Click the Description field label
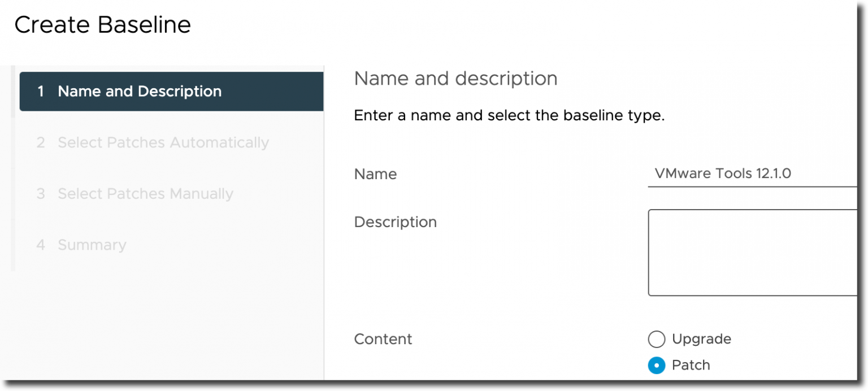The height and width of the screenshot is (391, 868). pyautogui.click(x=395, y=222)
